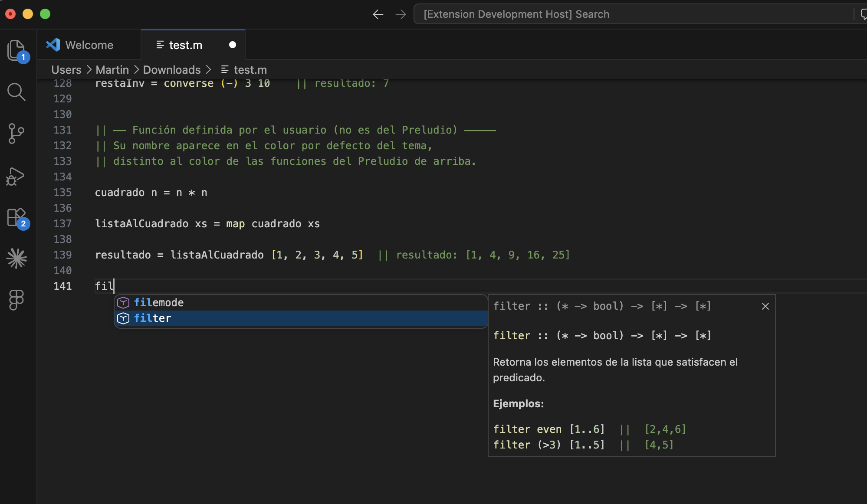Select Martin in the breadcrumb
The width and height of the screenshot is (867, 504).
tap(112, 70)
